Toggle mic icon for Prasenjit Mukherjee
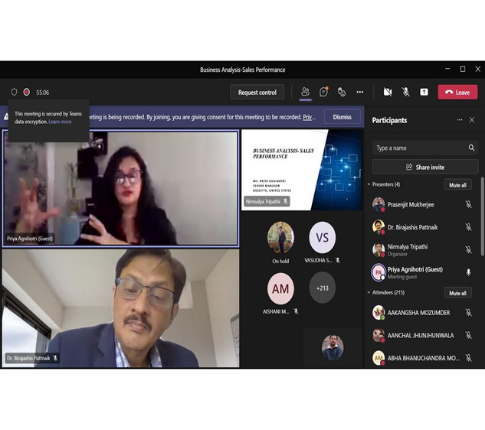The image size is (485, 430). click(468, 204)
